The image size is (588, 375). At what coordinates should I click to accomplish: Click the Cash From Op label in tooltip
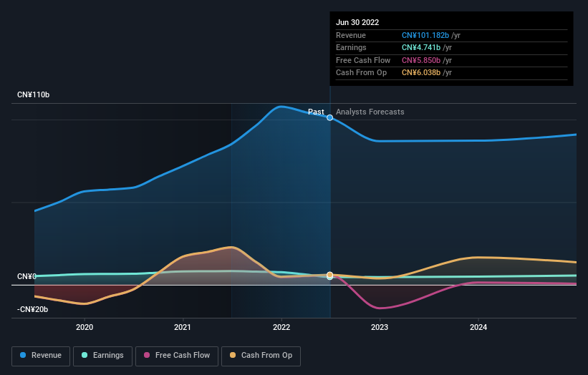pyautogui.click(x=362, y=73)
